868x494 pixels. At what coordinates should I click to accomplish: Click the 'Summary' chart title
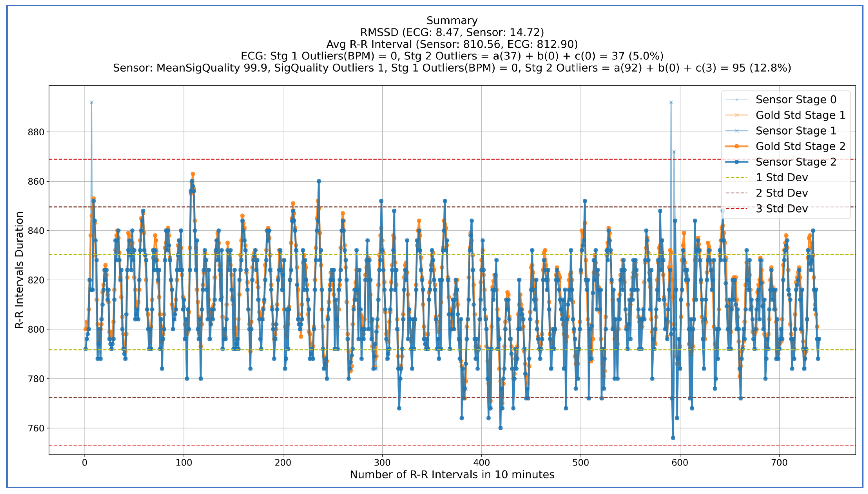point(452,21)
